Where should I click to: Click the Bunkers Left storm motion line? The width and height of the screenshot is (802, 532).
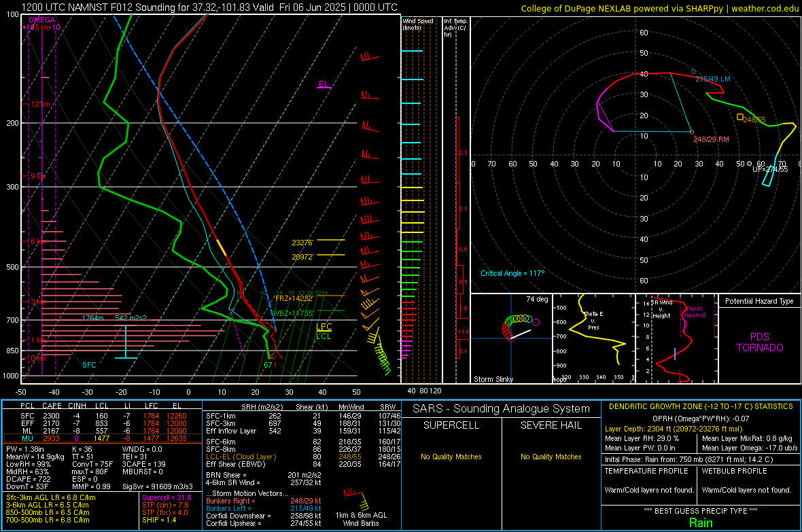click(264, 508)
